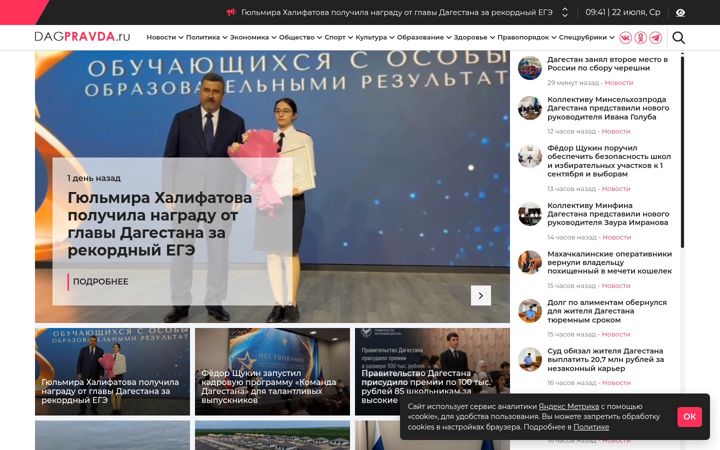Open card about премии по 100 тыс.

(432, 372)
